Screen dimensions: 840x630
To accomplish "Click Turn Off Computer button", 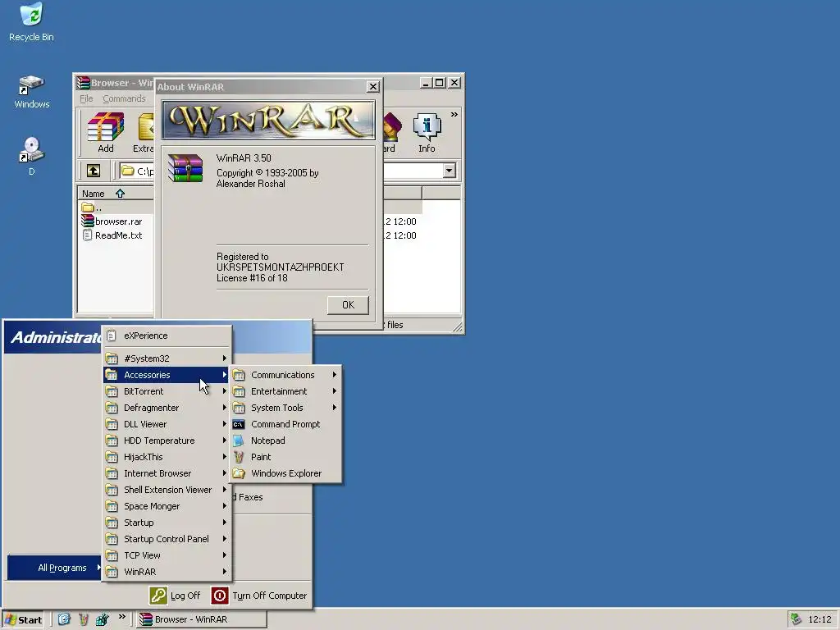I will 259,596.
